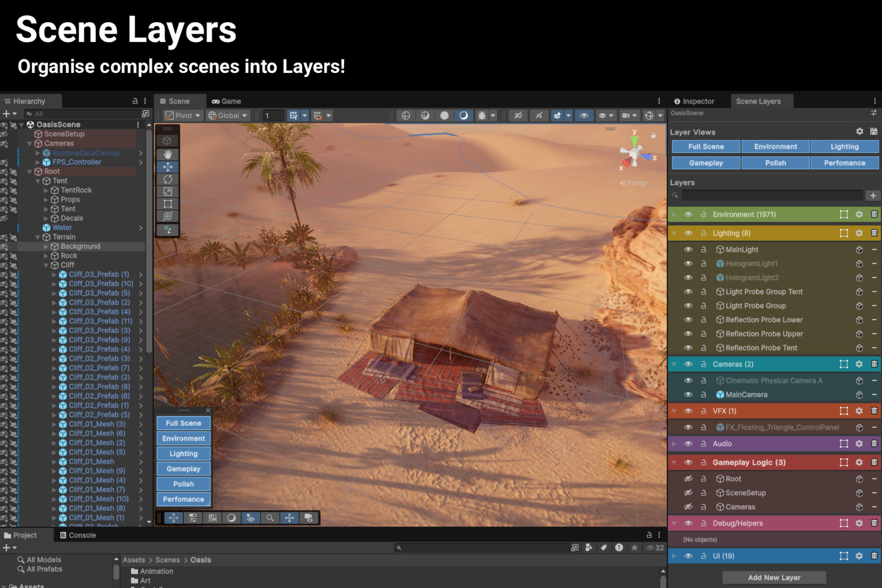
Task: Open the Pivot dropdown
Action: [183, 115]
